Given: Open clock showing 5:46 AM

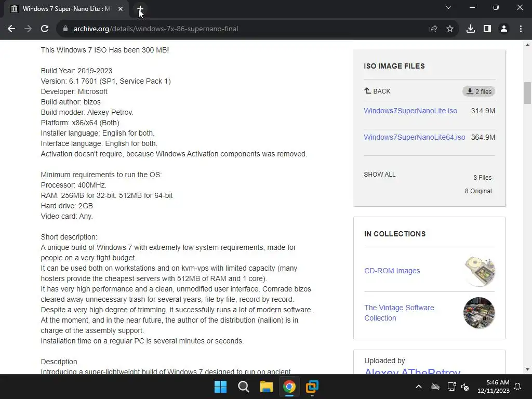Looking at the screenshot, I should [x=494, y=387].
